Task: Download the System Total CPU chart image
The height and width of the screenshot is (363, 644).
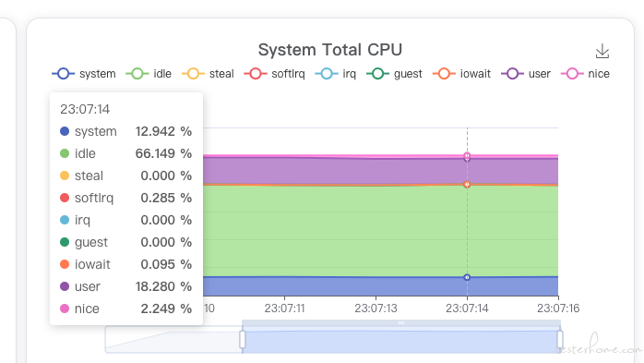Action: 602,52
